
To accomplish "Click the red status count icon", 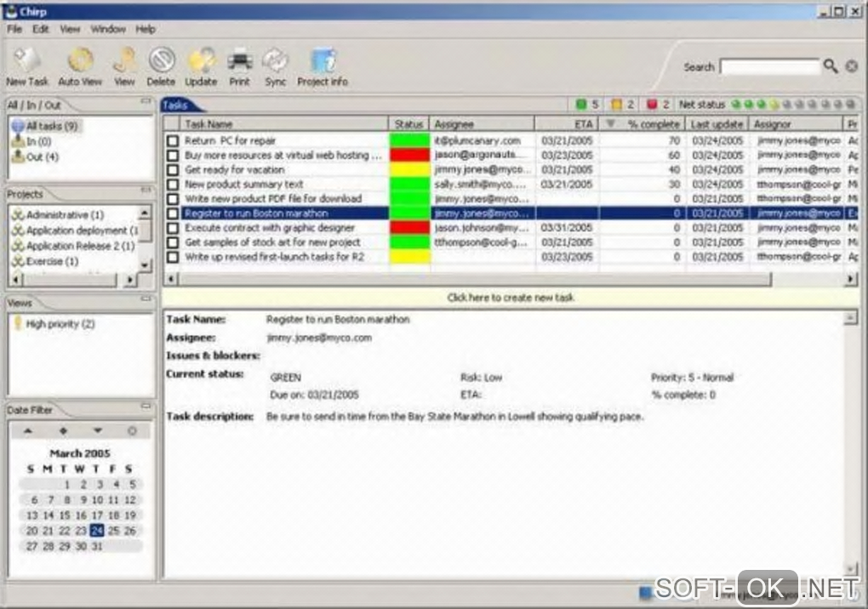I will click(652, 105).
